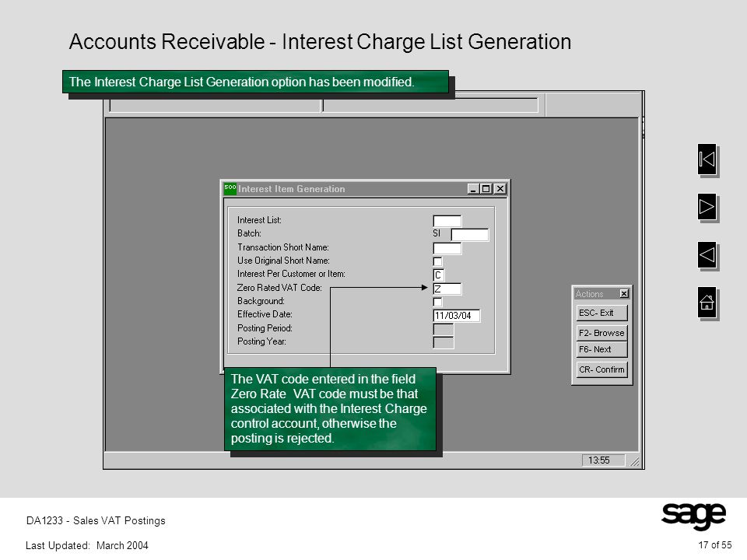Click the Zero Rated VAT Code label

tap(279, 288)
